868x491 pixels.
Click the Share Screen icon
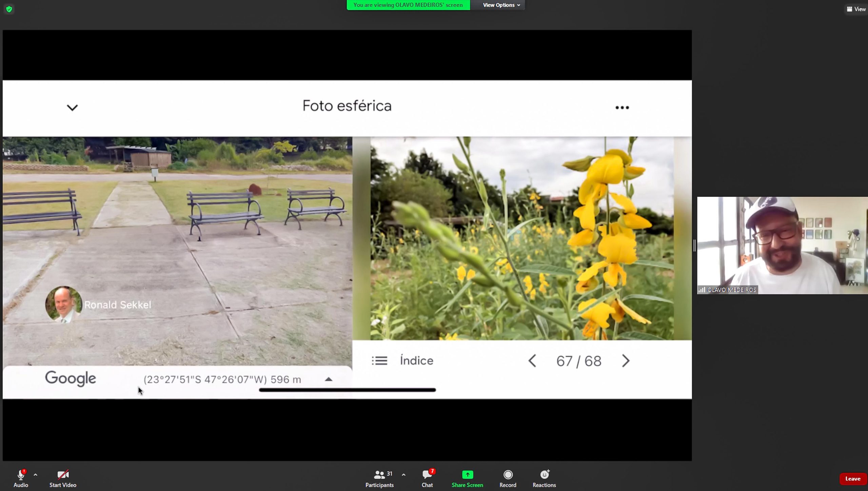coord(467,475)
